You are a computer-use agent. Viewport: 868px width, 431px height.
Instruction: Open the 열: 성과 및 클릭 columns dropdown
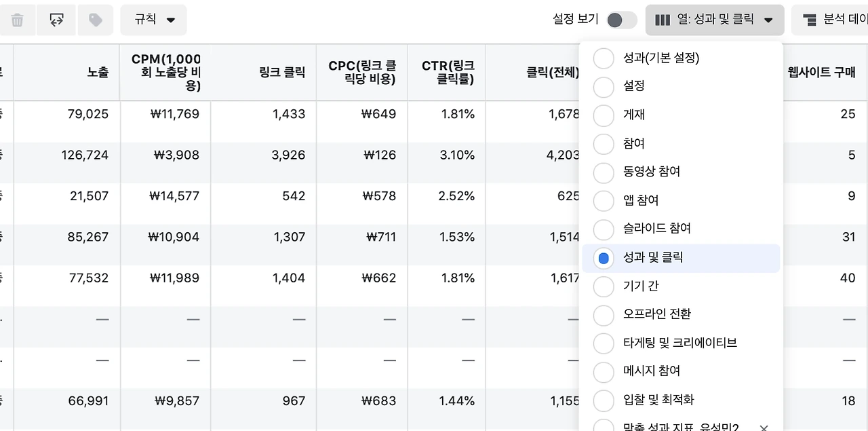715,20
